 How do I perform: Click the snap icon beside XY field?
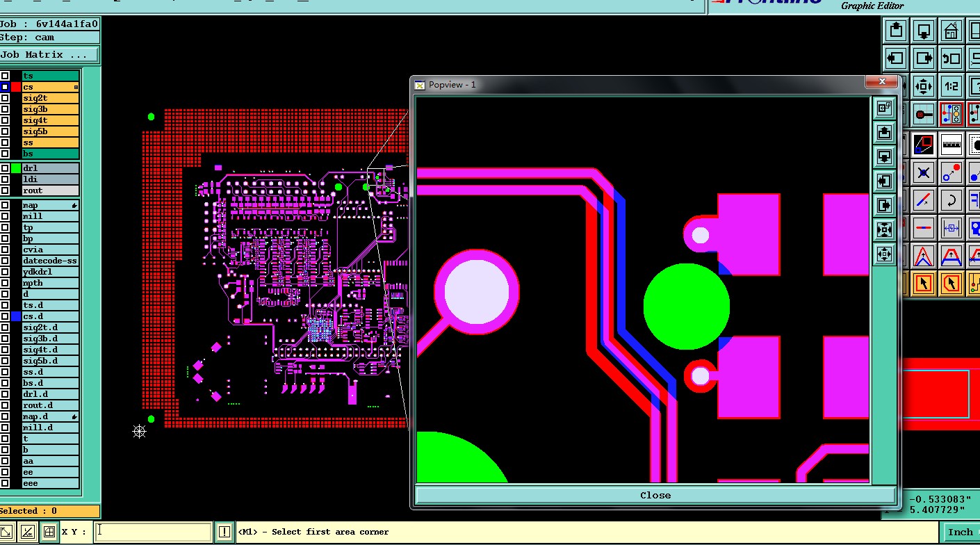(x=28, y=532)
